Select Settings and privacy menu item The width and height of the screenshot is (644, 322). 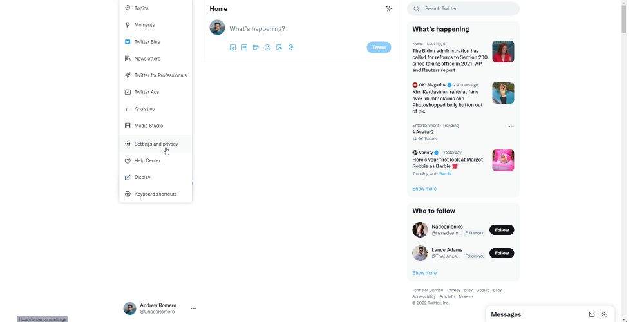coord(156,144)
